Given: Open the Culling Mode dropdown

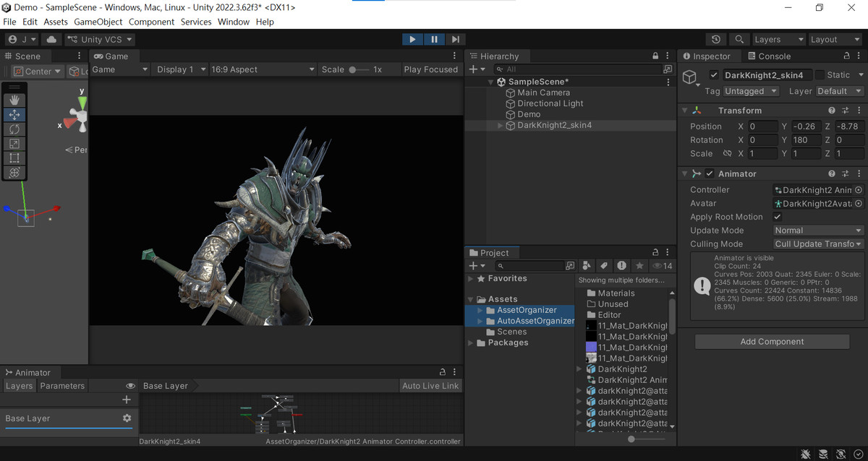Looking at the screenshot, I should [x=818, y=244].
